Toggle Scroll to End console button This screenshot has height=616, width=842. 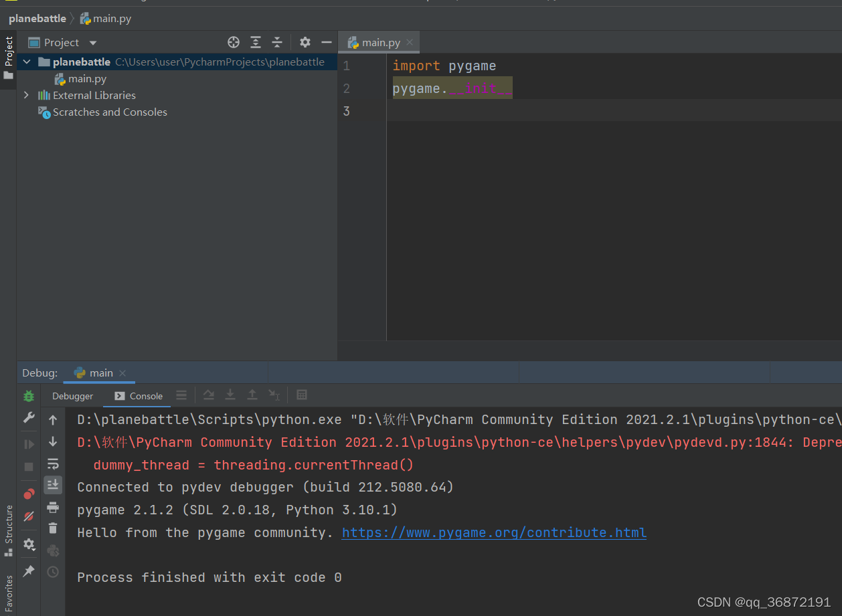coord(53,485)
